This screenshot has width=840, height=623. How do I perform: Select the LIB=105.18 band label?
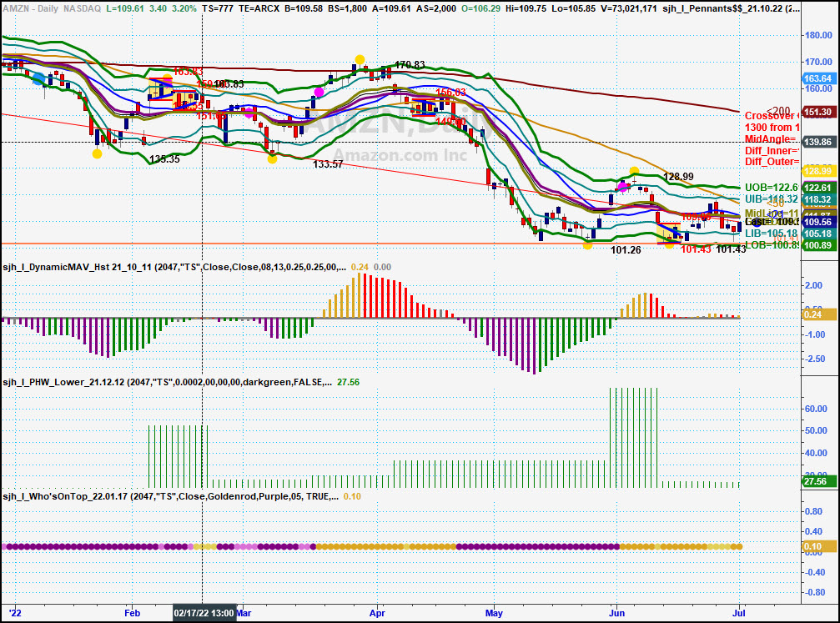coord(772,234)
